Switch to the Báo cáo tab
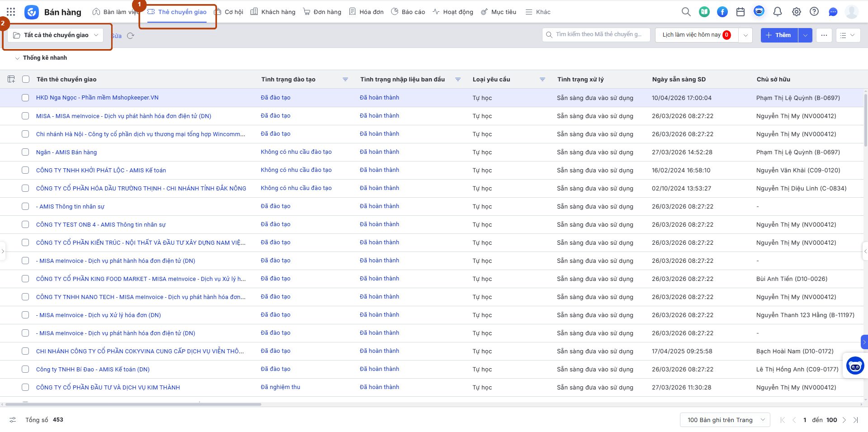Screen dimensions: 868x432 (x=408, y=12)
